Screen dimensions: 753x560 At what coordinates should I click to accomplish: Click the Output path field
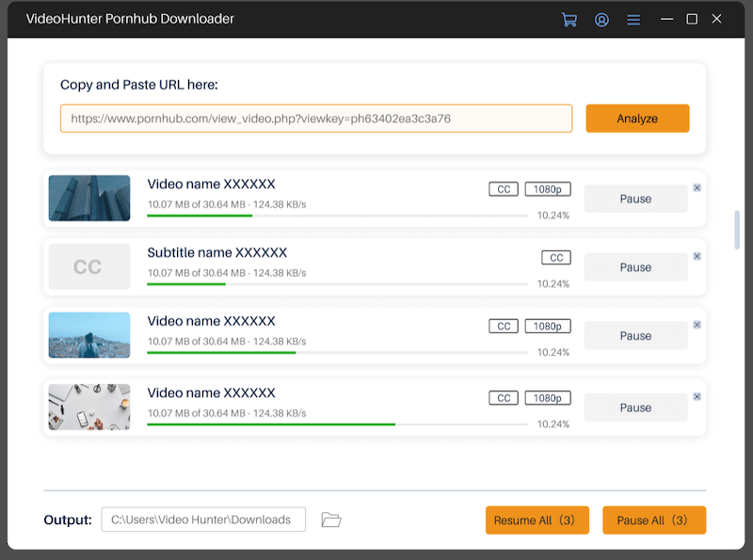tap(203, 520)
